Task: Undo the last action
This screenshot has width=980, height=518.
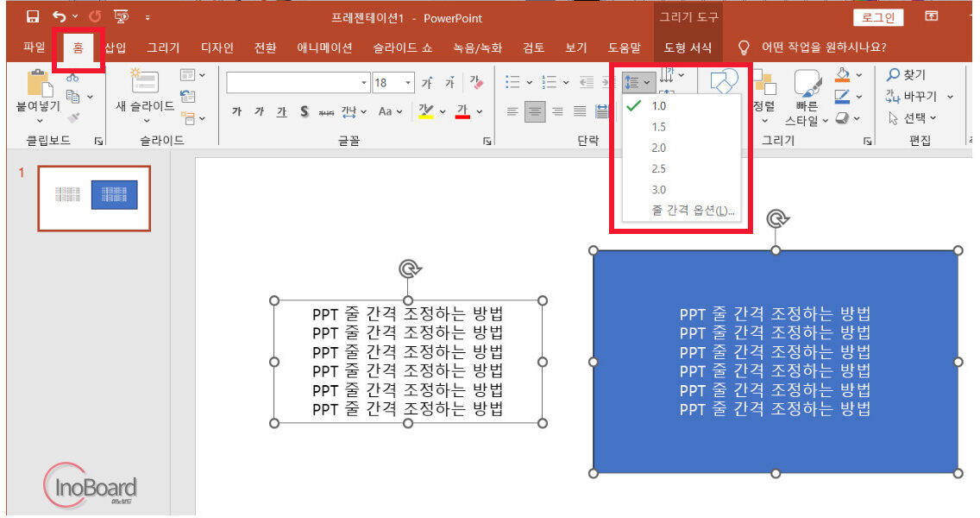Action: pos(60,17)
